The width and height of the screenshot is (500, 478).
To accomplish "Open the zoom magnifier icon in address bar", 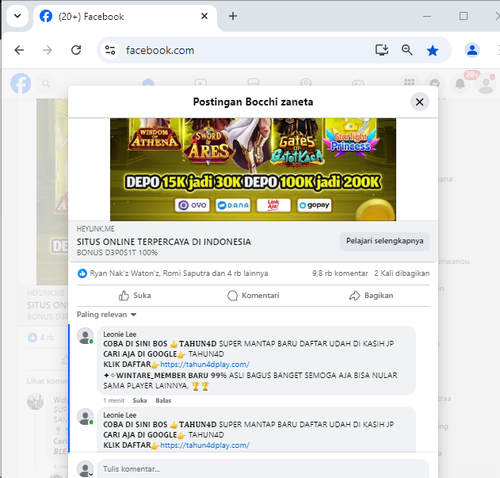I will (x=407, y=50).
